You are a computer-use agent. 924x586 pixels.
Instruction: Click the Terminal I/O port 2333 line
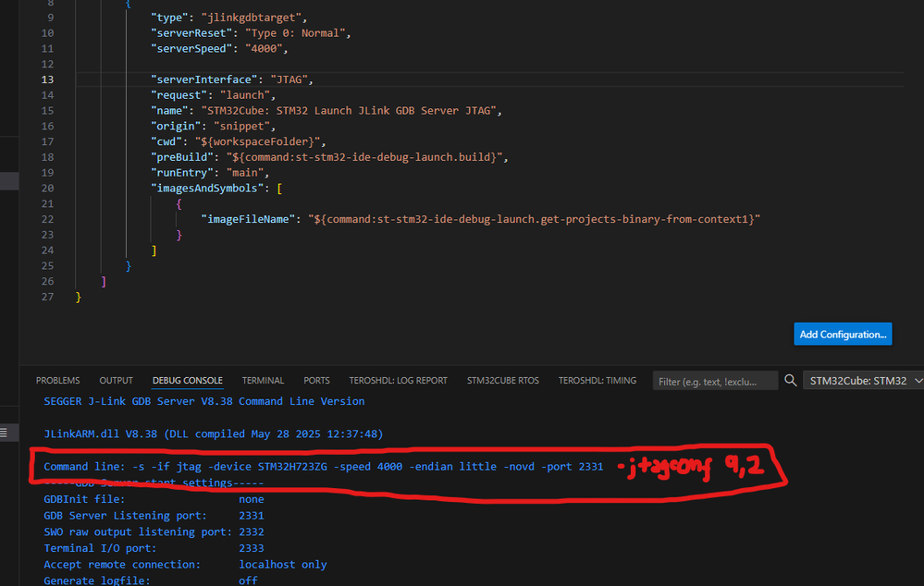(154, 548)
